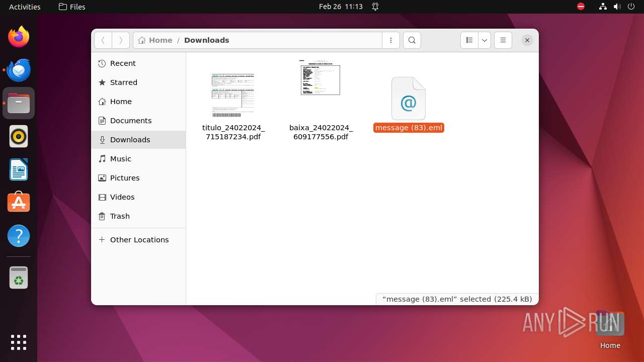
Task: Go forward with the right arrow button
Action: click(x=121, y=40)
